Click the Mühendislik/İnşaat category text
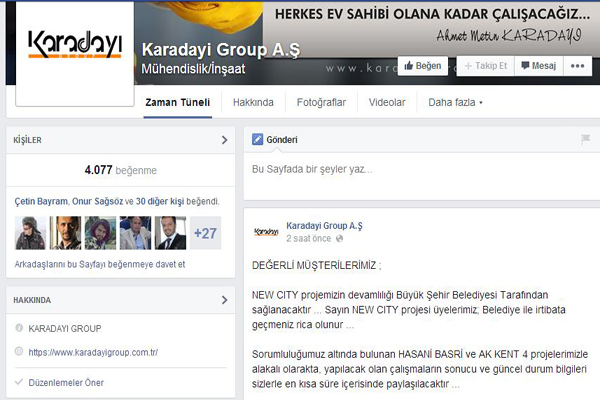 tap(193, 69)
